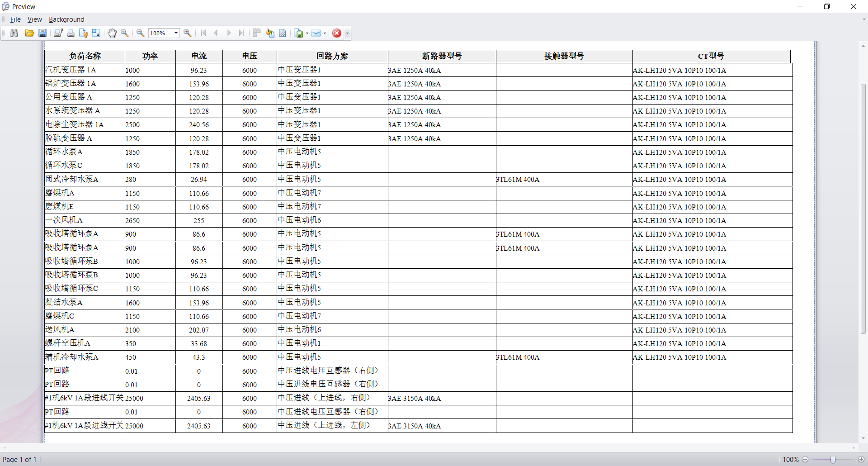Select the 凝结水泵A cell
This screenshot has width=868, height=466.
85,303
